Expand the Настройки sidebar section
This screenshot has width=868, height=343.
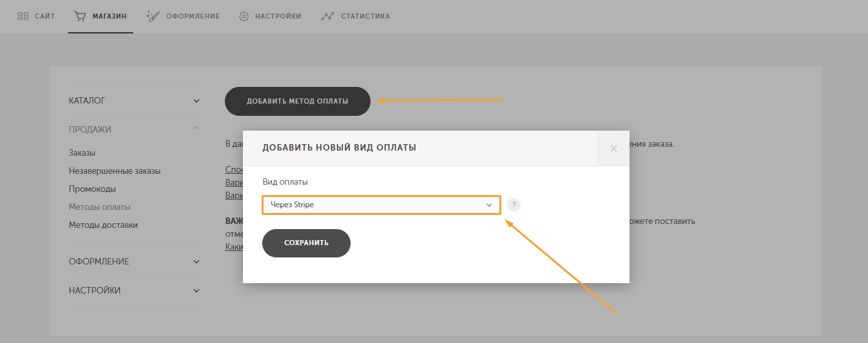point(197,291)
